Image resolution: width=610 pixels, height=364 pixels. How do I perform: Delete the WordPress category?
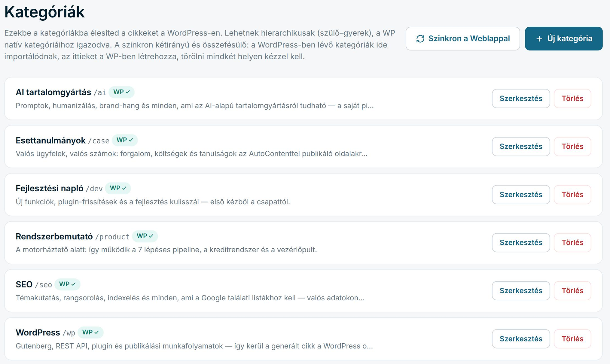coord(572,339)
